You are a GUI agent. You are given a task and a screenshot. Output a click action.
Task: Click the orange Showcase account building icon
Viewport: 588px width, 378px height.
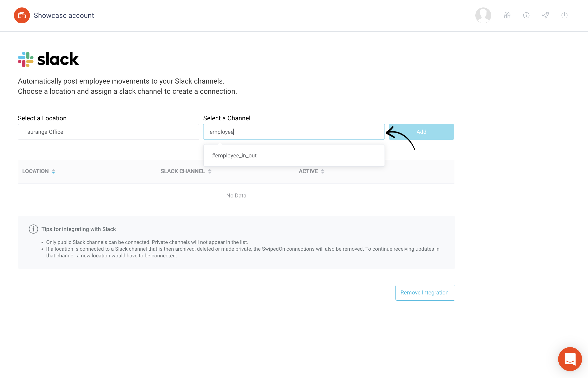(22, 15)
